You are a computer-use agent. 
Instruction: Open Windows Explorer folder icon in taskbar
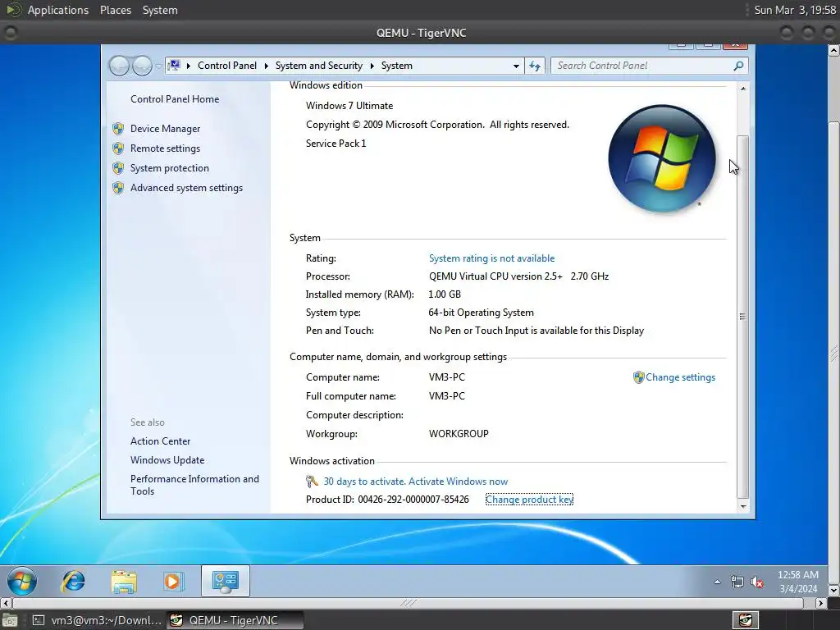pos(124,582)
